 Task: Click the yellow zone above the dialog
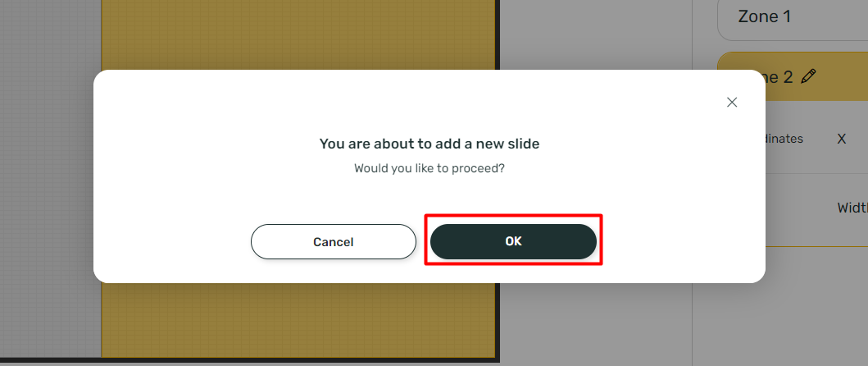pyautogui.click(x=299, y=34)
